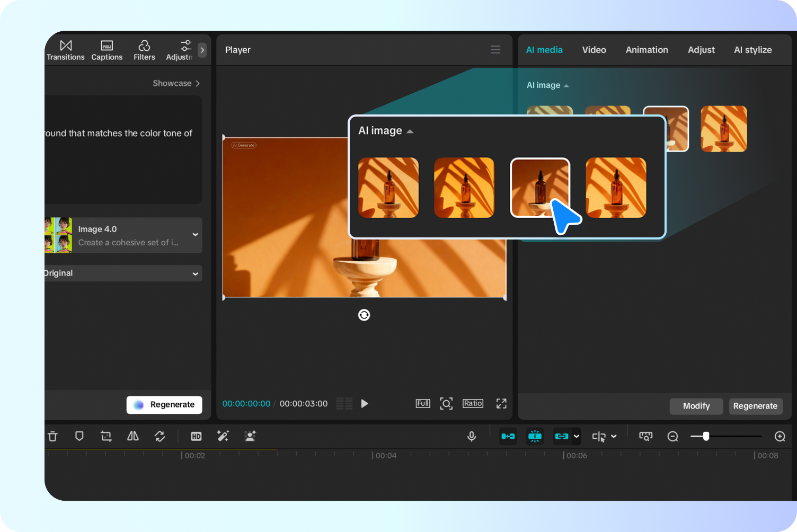The image size is (797, 532).
Task: Click the HD enhance icon in toolbar
Action: click(x=196, y=436)
